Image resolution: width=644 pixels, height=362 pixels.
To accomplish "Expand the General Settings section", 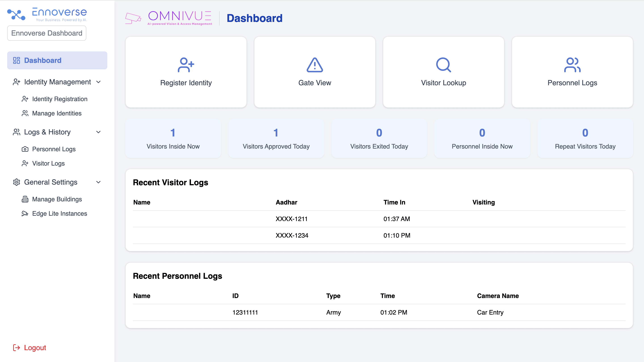I will point(98,182).
